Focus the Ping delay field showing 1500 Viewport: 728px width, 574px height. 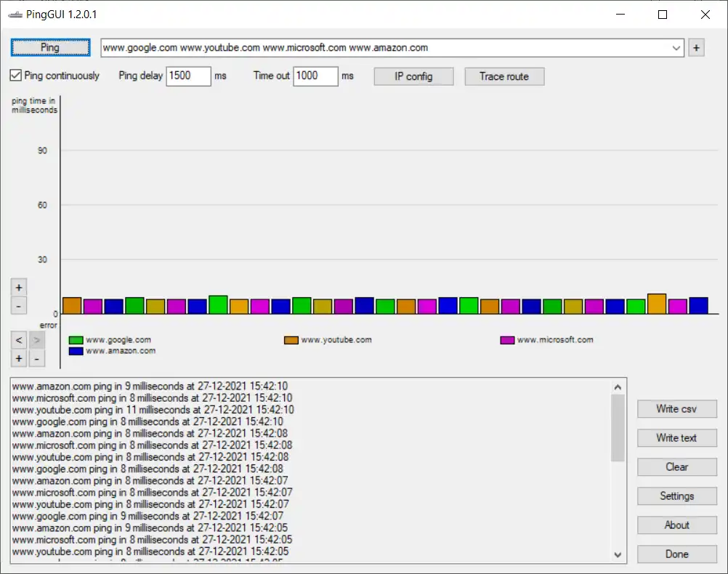tap(188, 76)
